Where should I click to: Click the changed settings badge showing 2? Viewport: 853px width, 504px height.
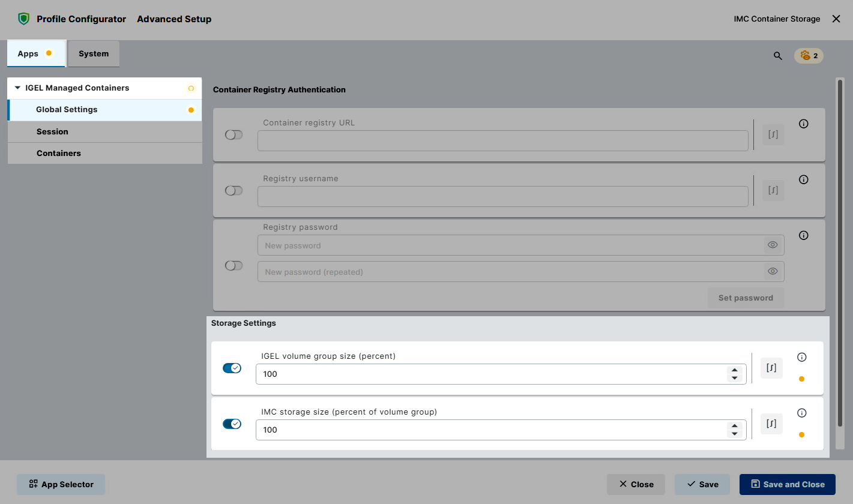[809, 56]
